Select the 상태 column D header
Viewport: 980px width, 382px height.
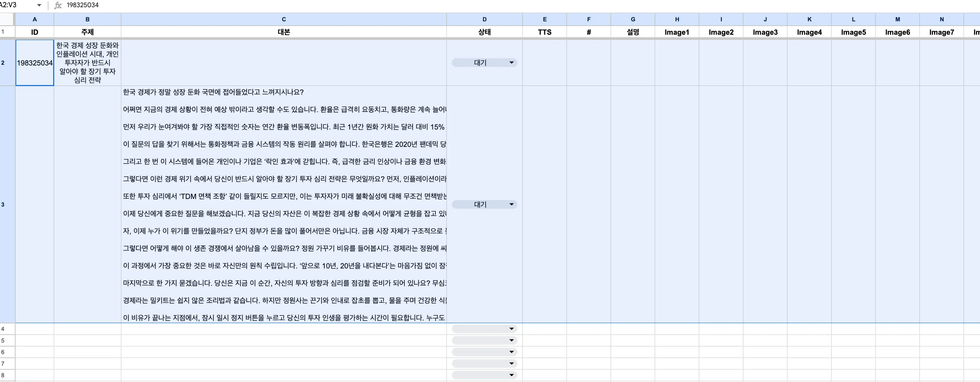tap(485, 19)
